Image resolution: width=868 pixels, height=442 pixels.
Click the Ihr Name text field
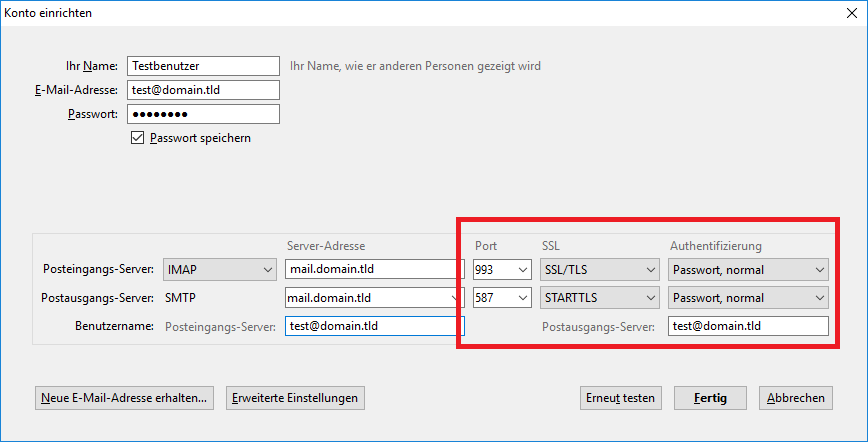204,66
